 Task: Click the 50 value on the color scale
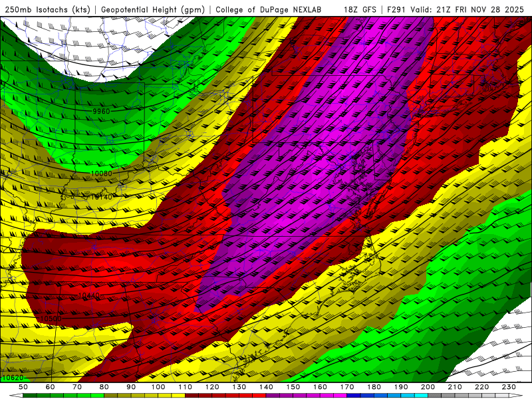click(23, 387)
